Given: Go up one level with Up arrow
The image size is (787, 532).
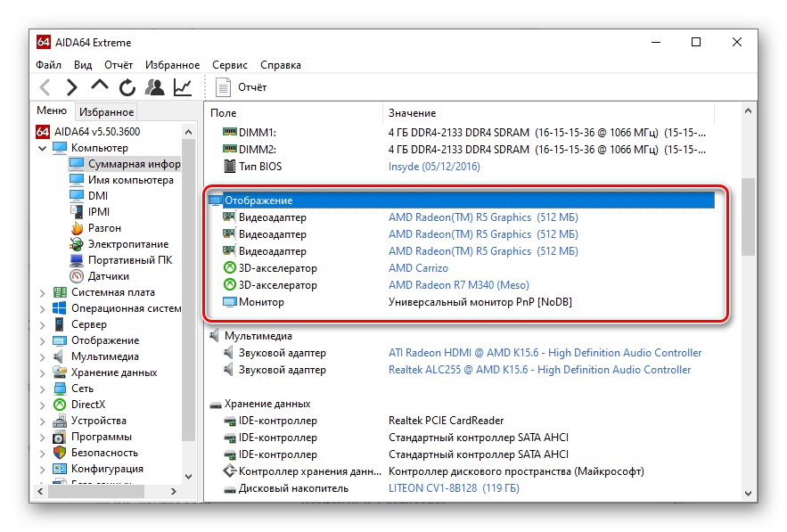Looking at the screenshot, I should coord(100,86).
